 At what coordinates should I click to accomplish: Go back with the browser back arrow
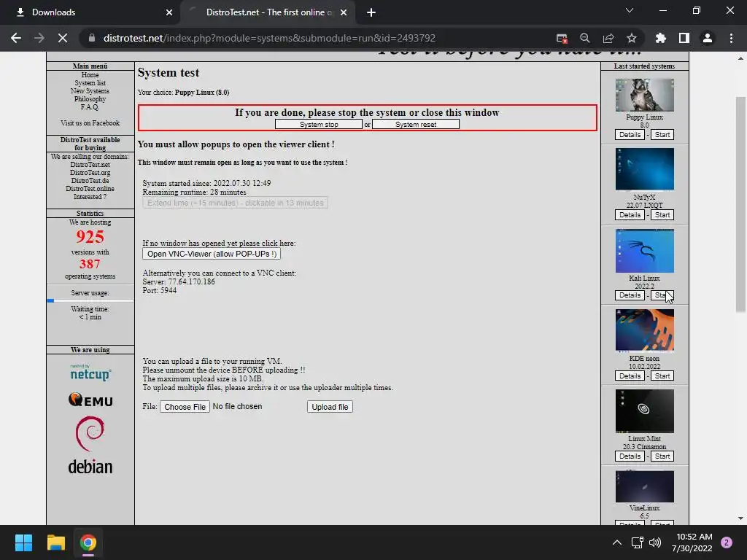tap(16, 38)
